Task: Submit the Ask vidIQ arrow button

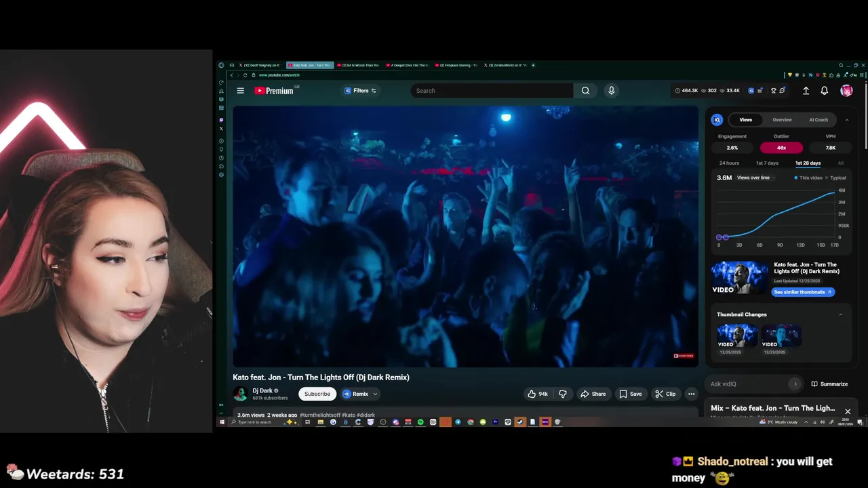Action: 795,384
